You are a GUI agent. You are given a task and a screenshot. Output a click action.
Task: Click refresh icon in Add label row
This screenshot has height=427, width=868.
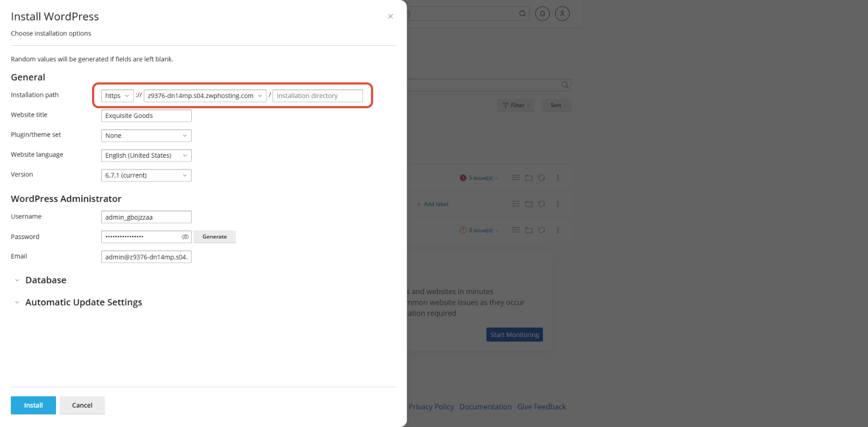coord(542,204)
